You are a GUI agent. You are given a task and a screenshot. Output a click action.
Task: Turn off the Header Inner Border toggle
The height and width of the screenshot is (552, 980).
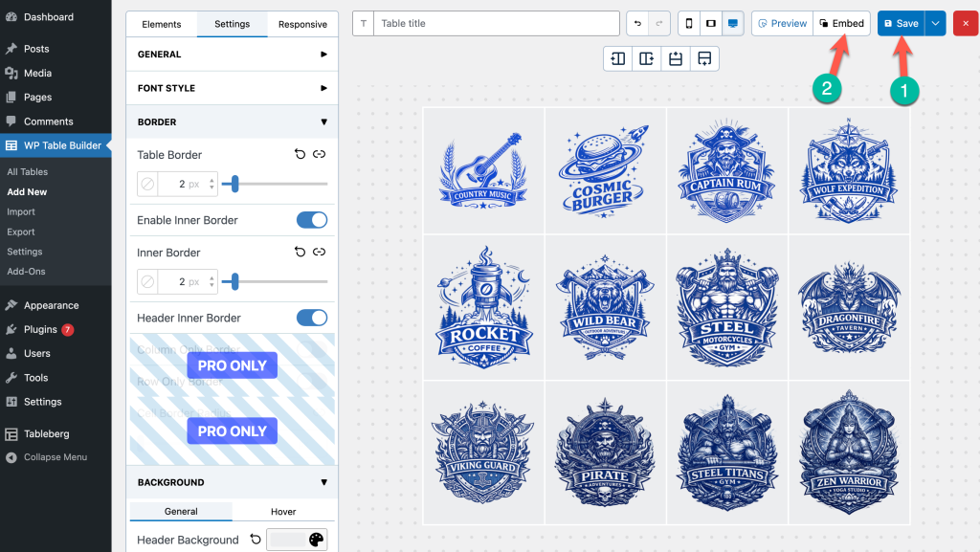coord(312,318)
